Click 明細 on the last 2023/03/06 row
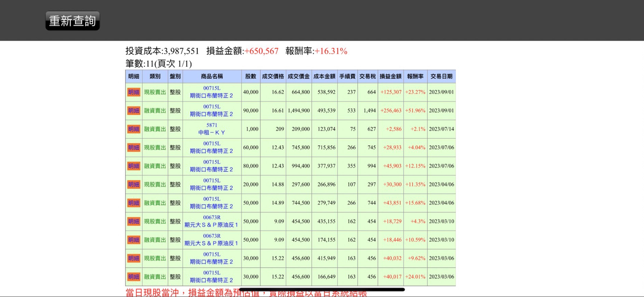Image resolution: width=644 pixels, height=297 pixels. (133, 276)
